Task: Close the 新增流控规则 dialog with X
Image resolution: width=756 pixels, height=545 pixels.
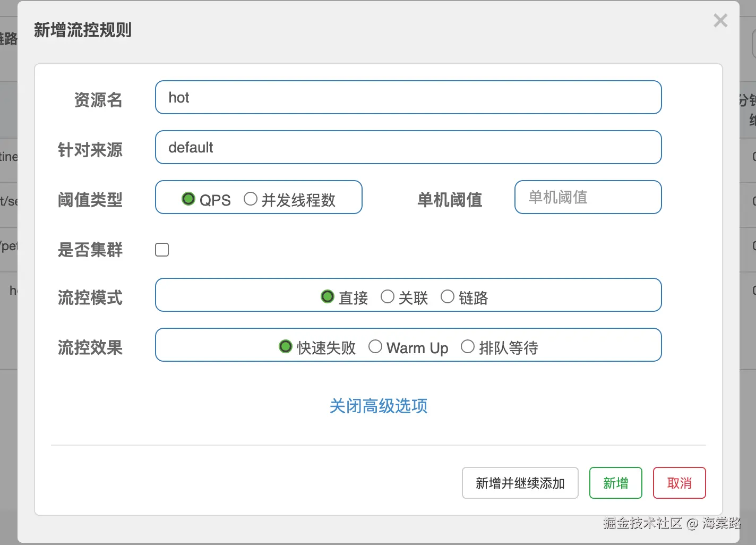Action: click(720, 21)
